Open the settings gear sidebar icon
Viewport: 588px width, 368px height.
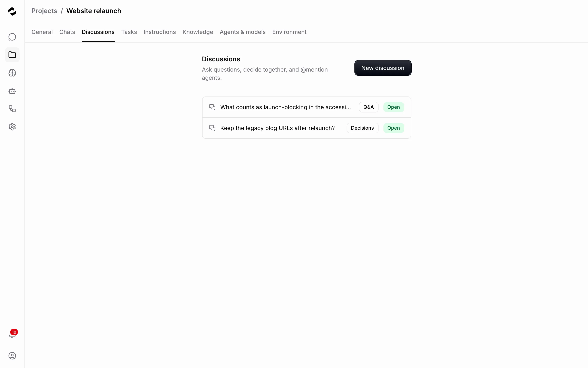[x=12, y=127]
